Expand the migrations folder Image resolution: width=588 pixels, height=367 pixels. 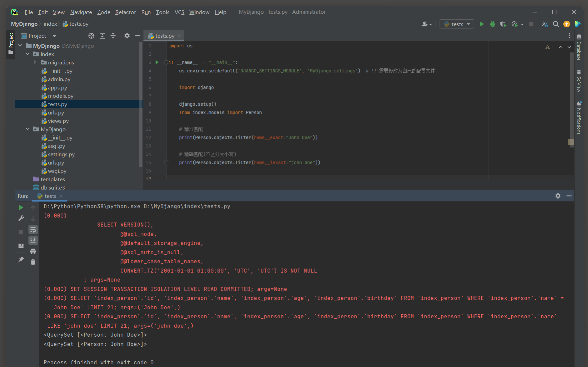[x=35, y=62]
